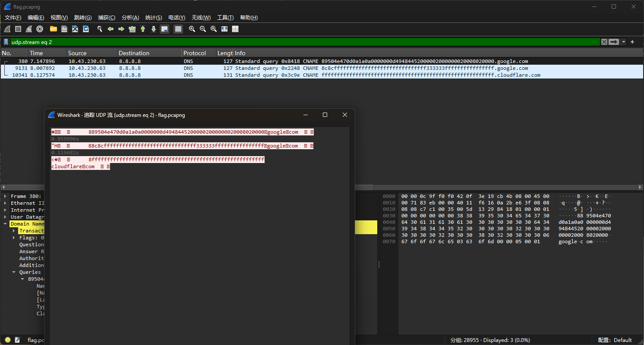The image size is (644, 345).
Task: Save the capture file
Action: (x=64, y=29)
